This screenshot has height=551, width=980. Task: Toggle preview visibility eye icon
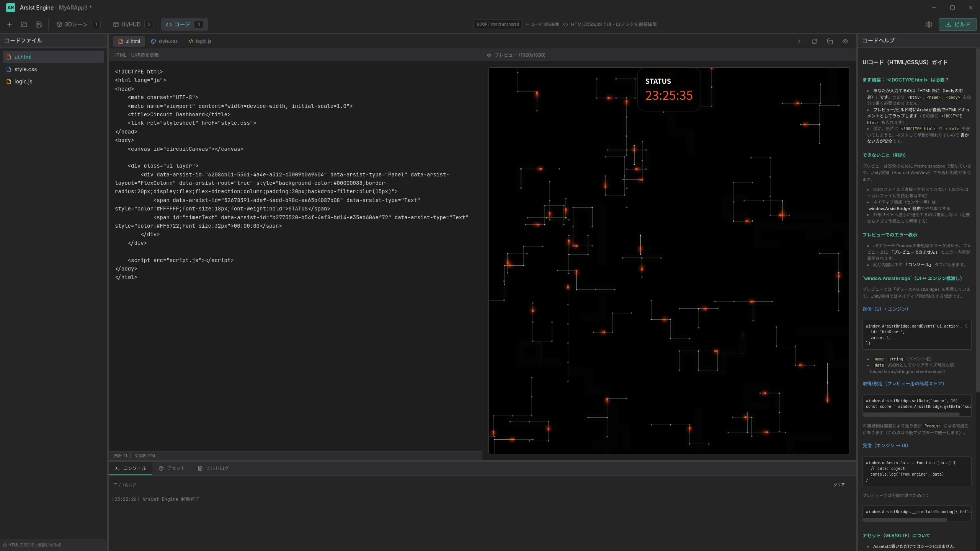[x=845, y=41]
